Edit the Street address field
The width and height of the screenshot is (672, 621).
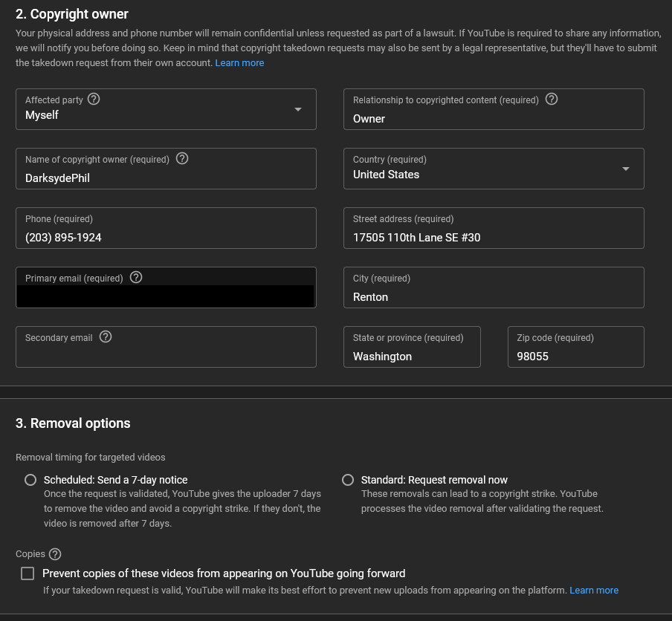494,228
